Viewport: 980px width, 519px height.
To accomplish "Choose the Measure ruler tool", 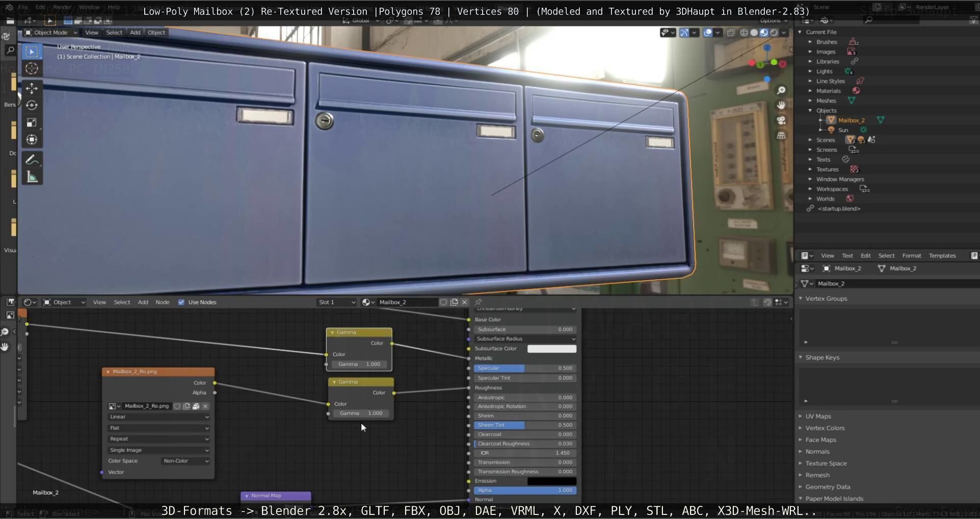I will coord(32,177).
